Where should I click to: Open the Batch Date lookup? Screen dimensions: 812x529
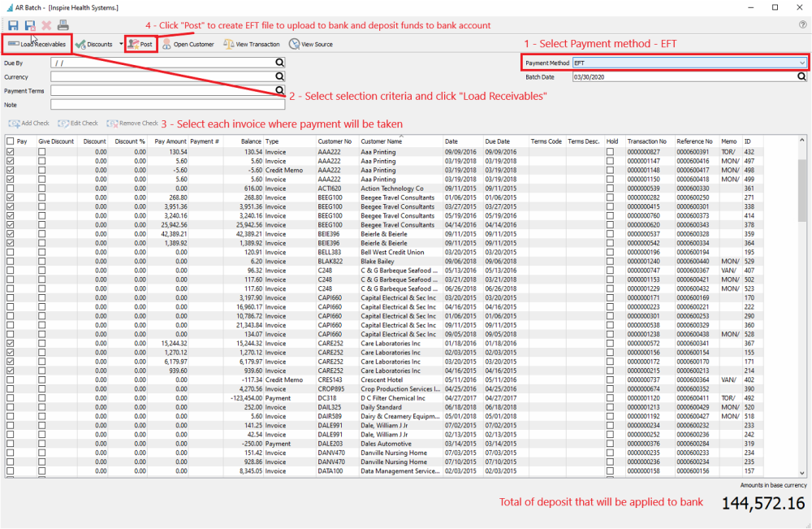tap(801, 76)
